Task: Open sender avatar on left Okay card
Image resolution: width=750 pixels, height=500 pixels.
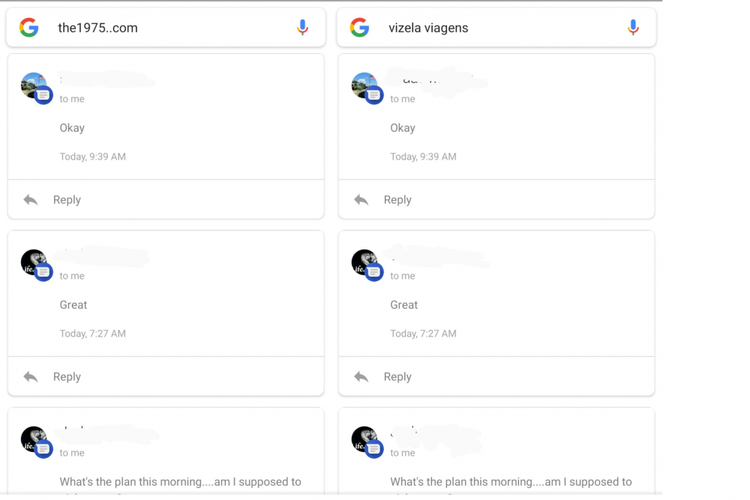Action: (x=36, y=88)
